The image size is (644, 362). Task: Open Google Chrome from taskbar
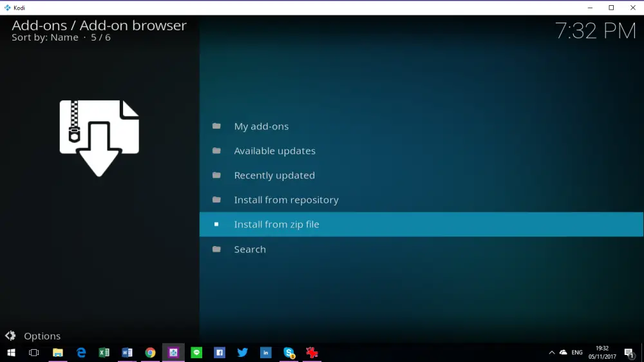pyautogui.click(x=150, y=352)
